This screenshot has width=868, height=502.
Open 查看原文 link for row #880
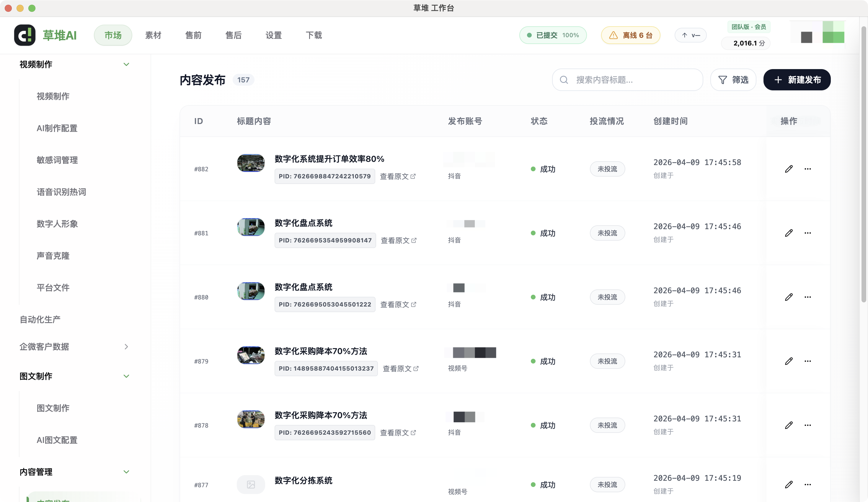[x=398, y=304]
